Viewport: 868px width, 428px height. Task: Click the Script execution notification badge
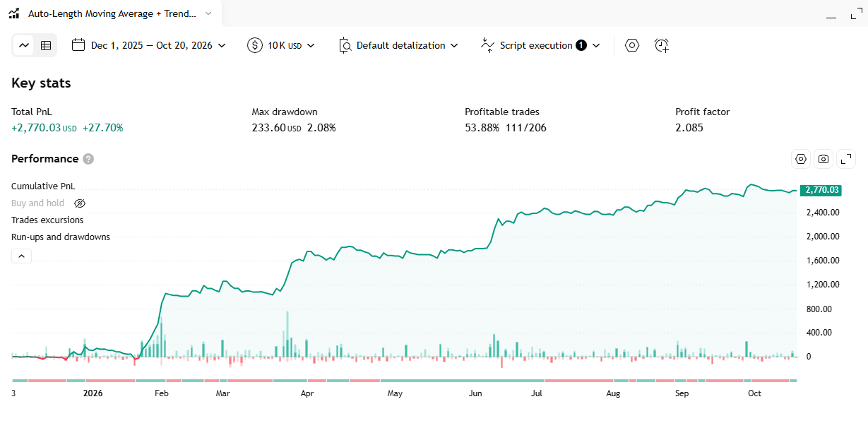581,45
